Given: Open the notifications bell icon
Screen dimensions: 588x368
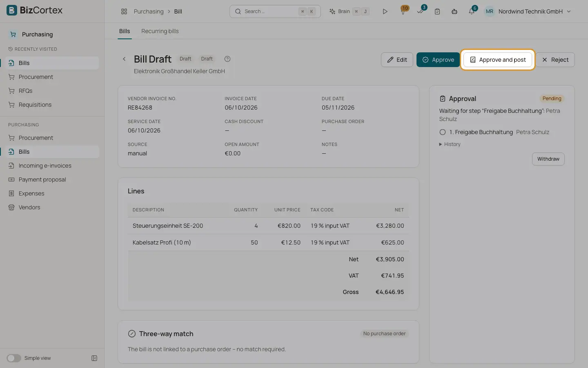Looking at the screenshot, I should tap(472, 11).
